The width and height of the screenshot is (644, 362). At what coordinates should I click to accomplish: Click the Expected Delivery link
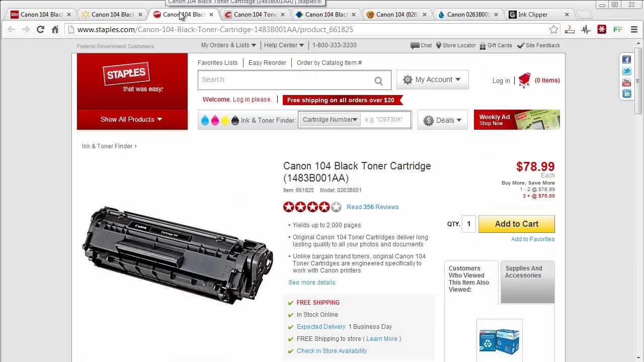[321, 327]
